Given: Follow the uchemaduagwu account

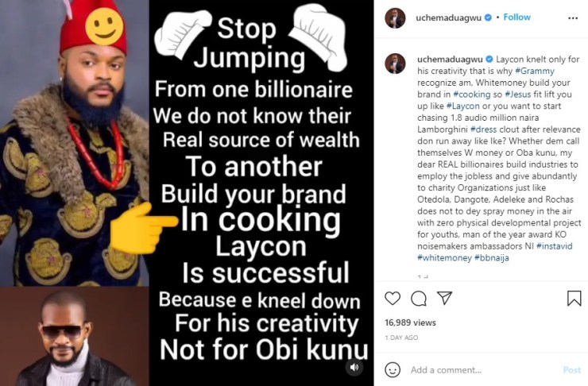Looking at the screenshot, I should click(x=516, y=17).
